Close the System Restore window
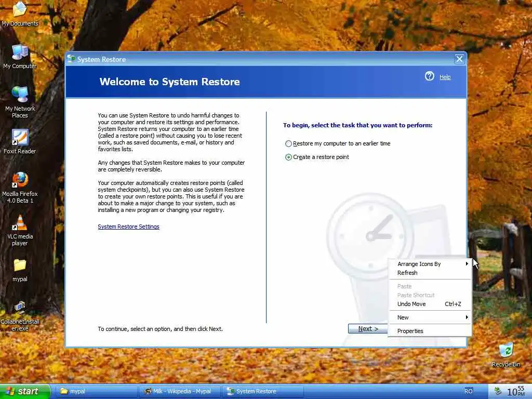532x399 pixels. coord(459,59)
